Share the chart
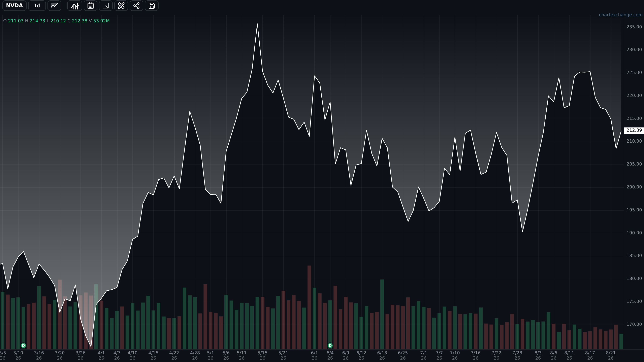The height and width of the screenshot is (362, 644). (x=136, y=5)
